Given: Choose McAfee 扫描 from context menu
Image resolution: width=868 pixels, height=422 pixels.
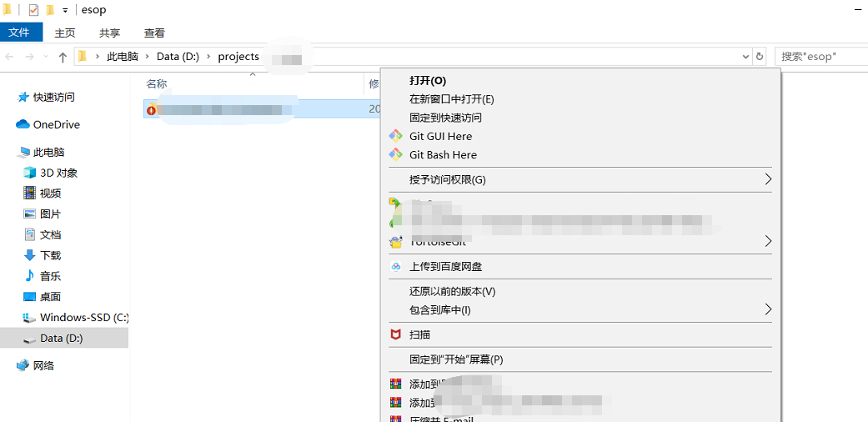Looking at the screenshot, I should pyautogui.click(x=580, y=334).
